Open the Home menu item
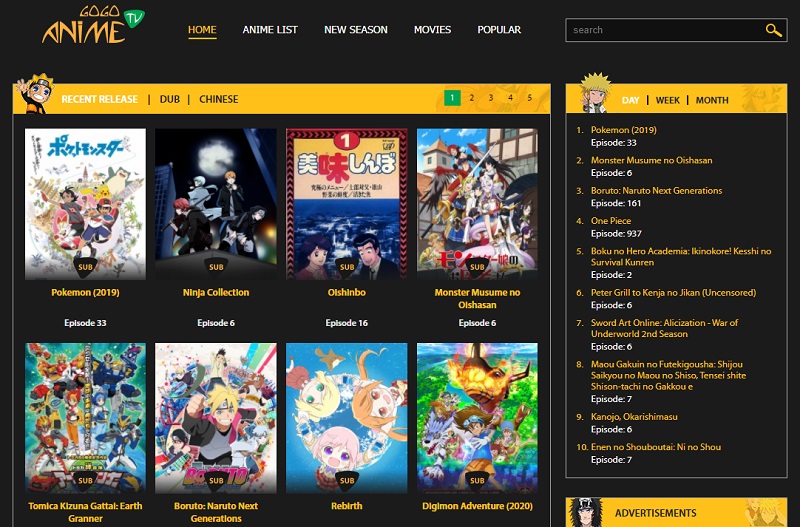Screen dimensions: 800x527 coord(202,30)
